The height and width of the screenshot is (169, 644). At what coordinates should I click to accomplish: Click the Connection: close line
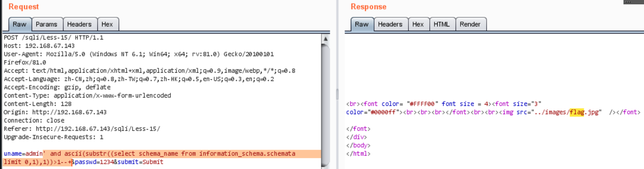pos(34,120)
